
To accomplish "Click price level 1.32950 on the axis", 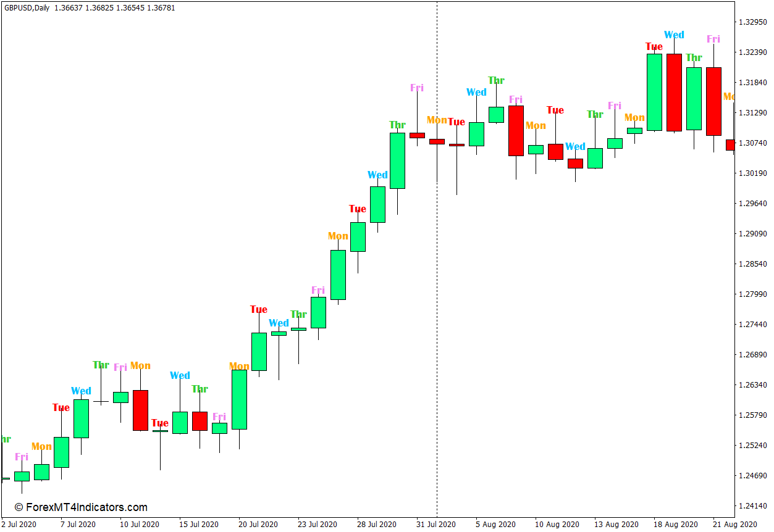I will [x=752, y=22].
